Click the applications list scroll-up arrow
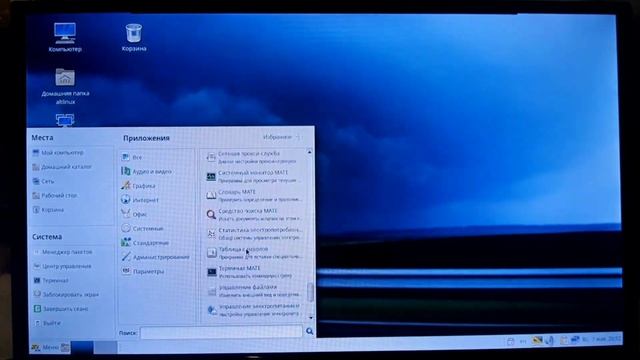 (310, 152)
